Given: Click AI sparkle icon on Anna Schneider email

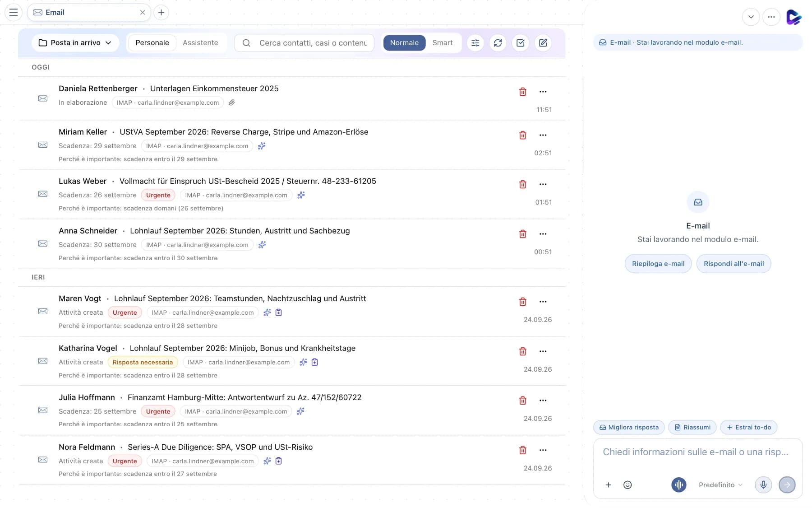Looking at the screenshot, I should coord(262,245).
